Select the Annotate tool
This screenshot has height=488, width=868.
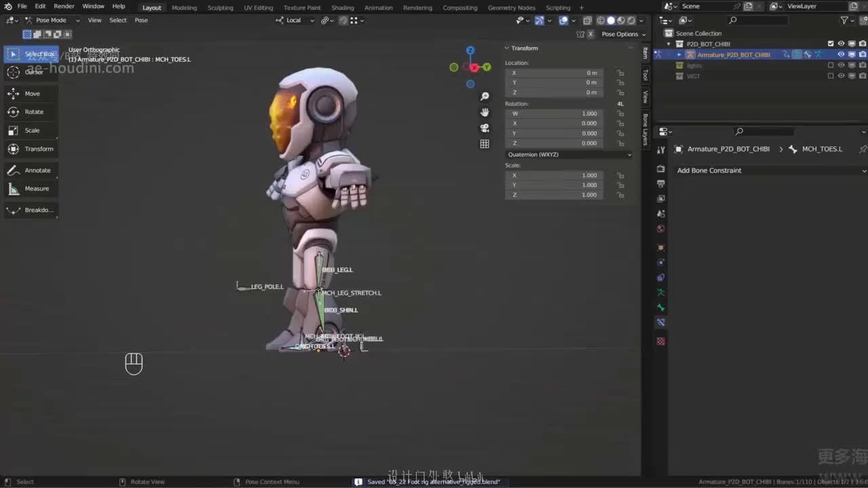coord(31,170)
